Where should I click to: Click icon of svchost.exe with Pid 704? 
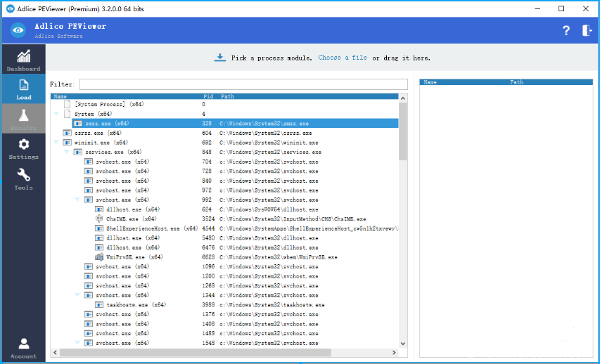click(89, 162)
